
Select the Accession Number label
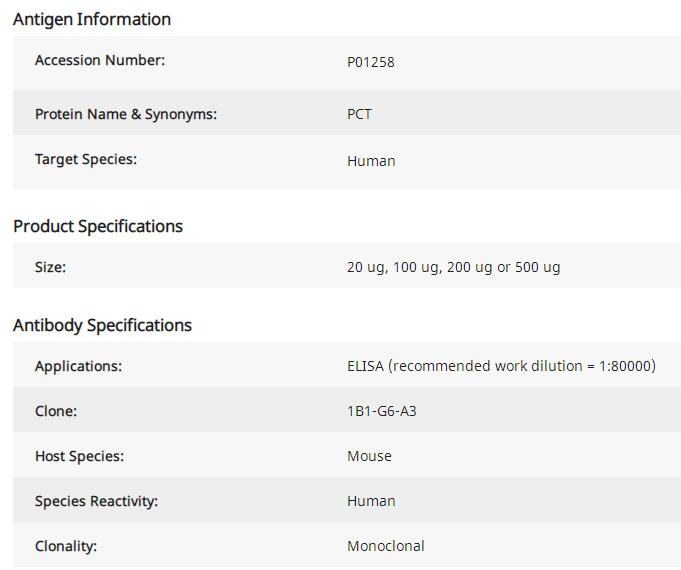pyautogui.click(x=100, y=60)
